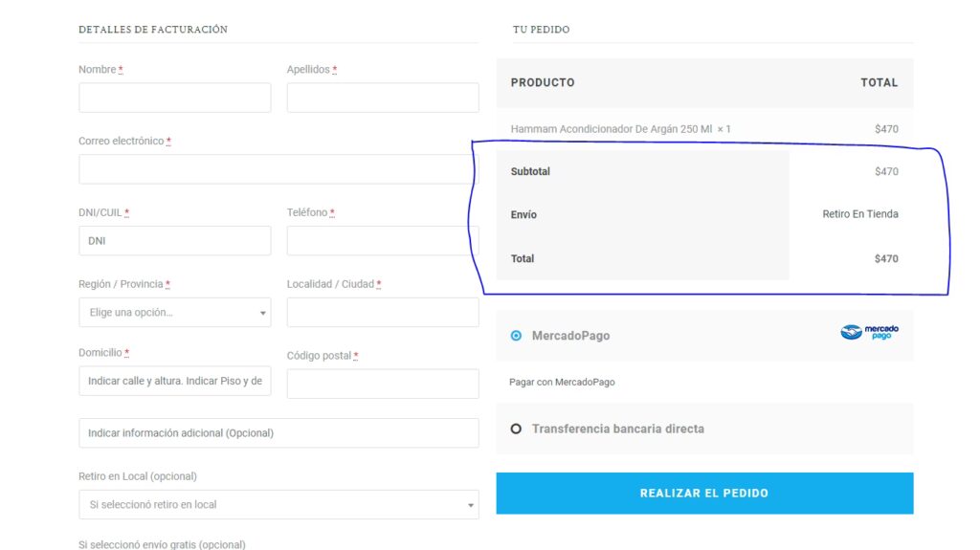This screenshot has width=980, height=550.
Task: Click the Retiro En Tienda shipping text
Action: 859,214
